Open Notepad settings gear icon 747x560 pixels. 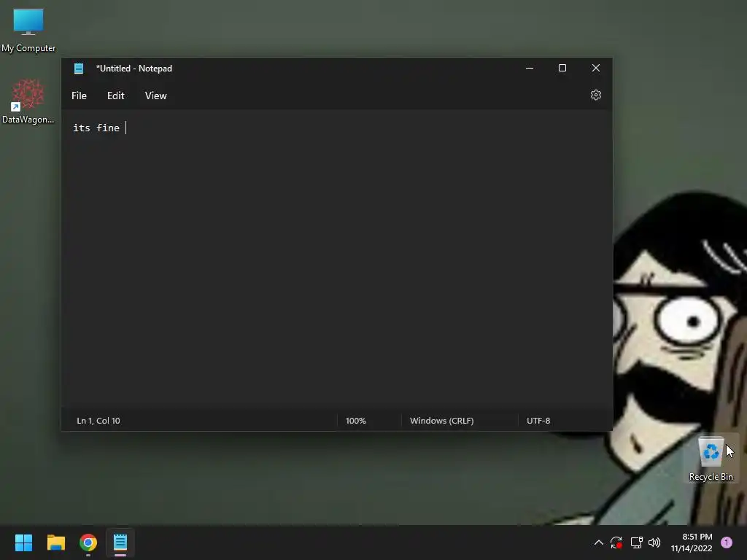point(595,96)
